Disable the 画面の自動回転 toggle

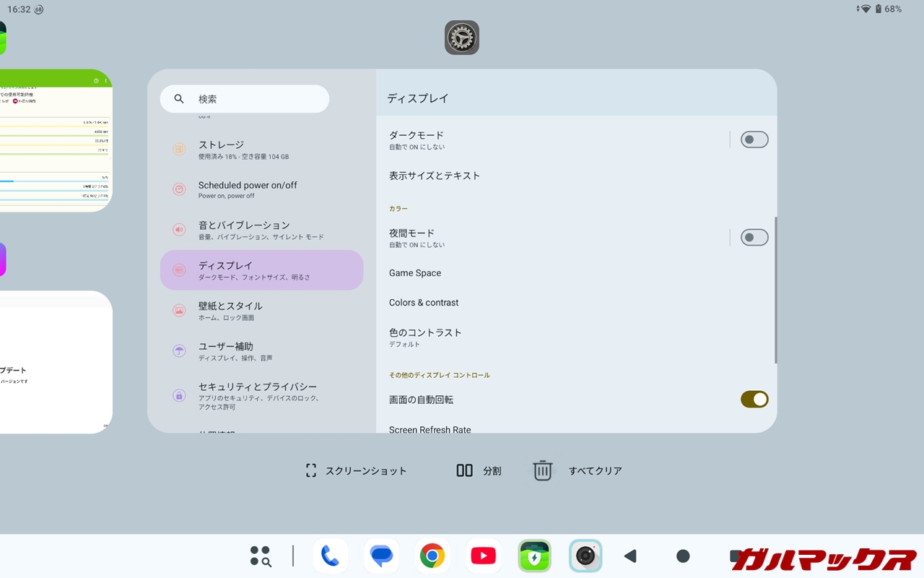pos(754,400)
